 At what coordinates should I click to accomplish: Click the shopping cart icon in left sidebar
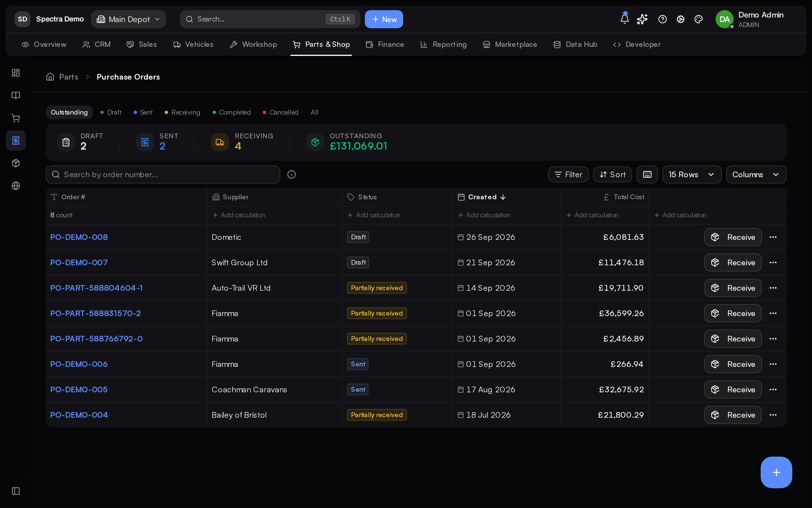pyautogui.click(x=16, y=118)
